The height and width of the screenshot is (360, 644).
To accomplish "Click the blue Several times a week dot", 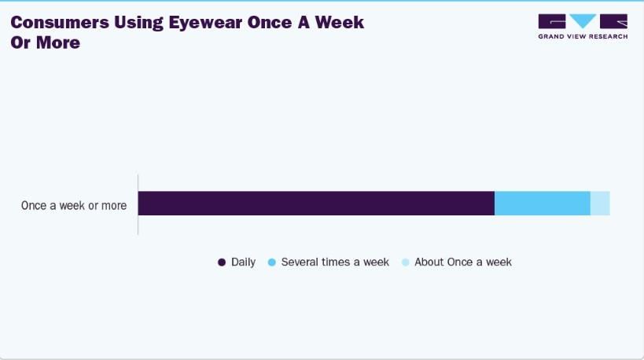I will (272, 263).
